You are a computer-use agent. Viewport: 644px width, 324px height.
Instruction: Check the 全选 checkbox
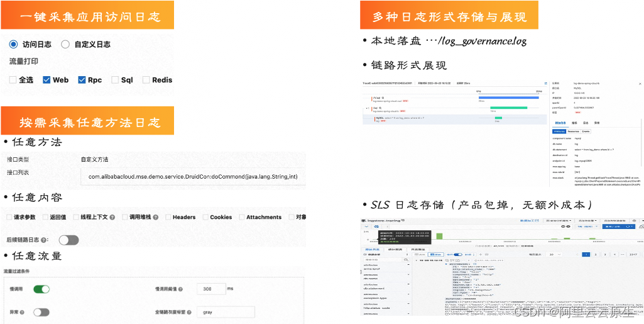(13, 80)
